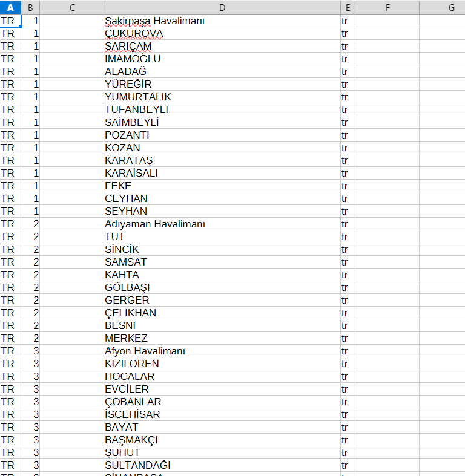
Task: Select the ŞUHUT cell
Action: [x=222, y=452]
